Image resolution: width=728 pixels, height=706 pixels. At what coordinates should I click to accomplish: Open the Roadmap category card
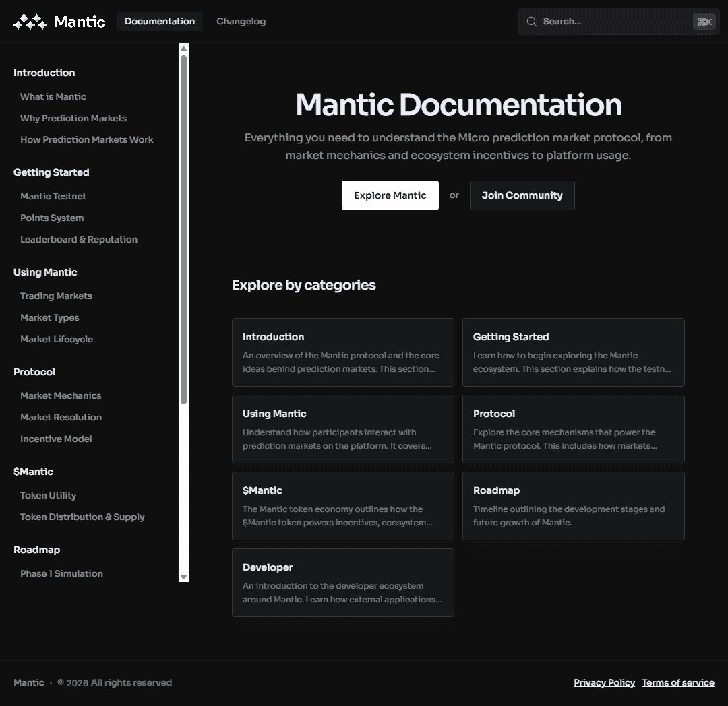coord(574,506)
